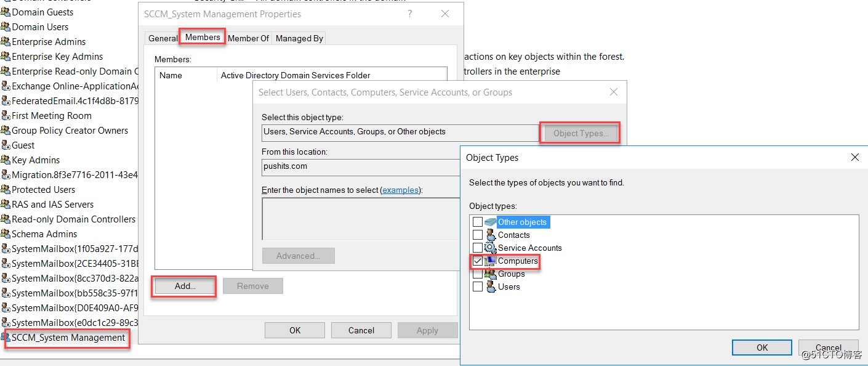868x366 pixels.
Task: Click the Service Accounts gear icon
Action: [491, 248]
